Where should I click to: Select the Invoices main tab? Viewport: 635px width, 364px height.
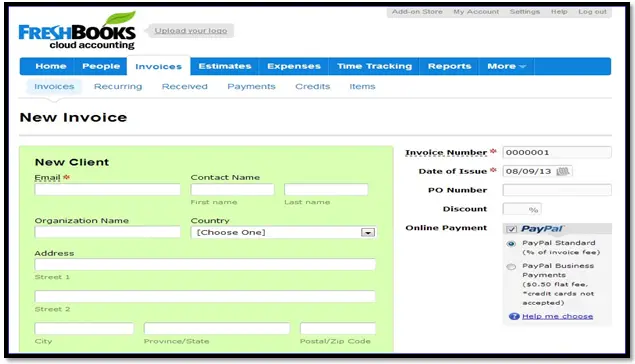tap(158, 66)
